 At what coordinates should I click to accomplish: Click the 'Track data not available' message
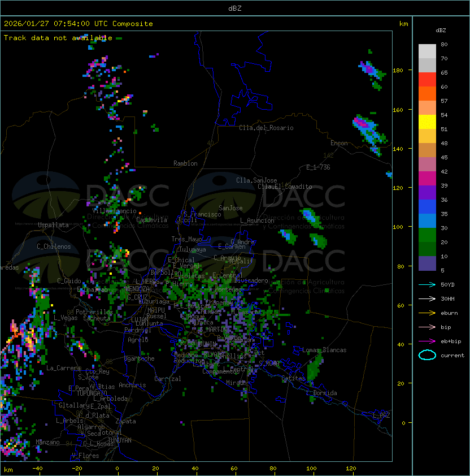(x=58, y=38)
